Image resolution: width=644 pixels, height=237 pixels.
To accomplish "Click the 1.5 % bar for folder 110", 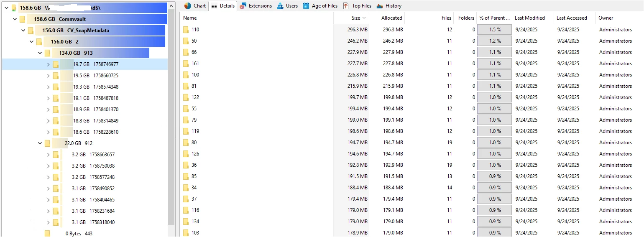I will tap(495, 30).
